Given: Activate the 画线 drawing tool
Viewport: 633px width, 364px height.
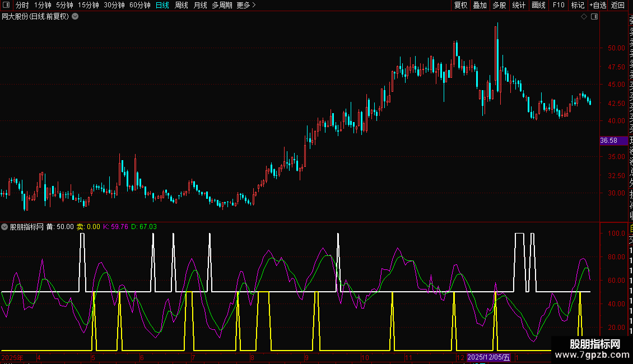Looking at the screenshot, I should (538, 5).
